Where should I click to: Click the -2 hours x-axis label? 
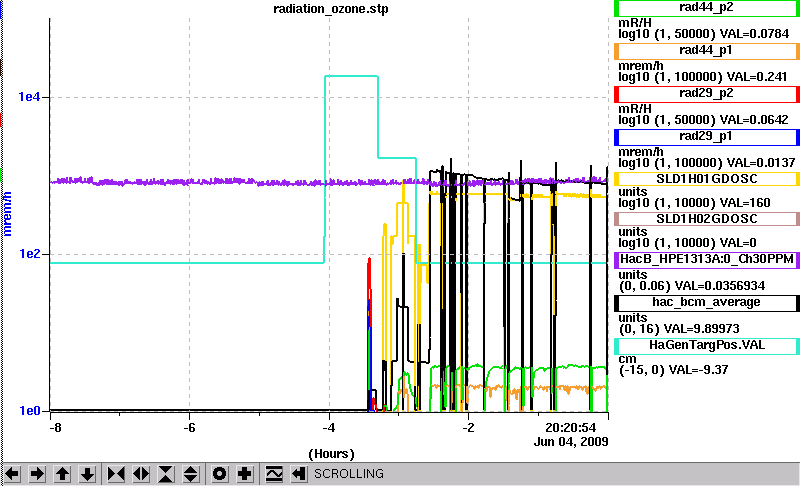click(x=468, y=427)
